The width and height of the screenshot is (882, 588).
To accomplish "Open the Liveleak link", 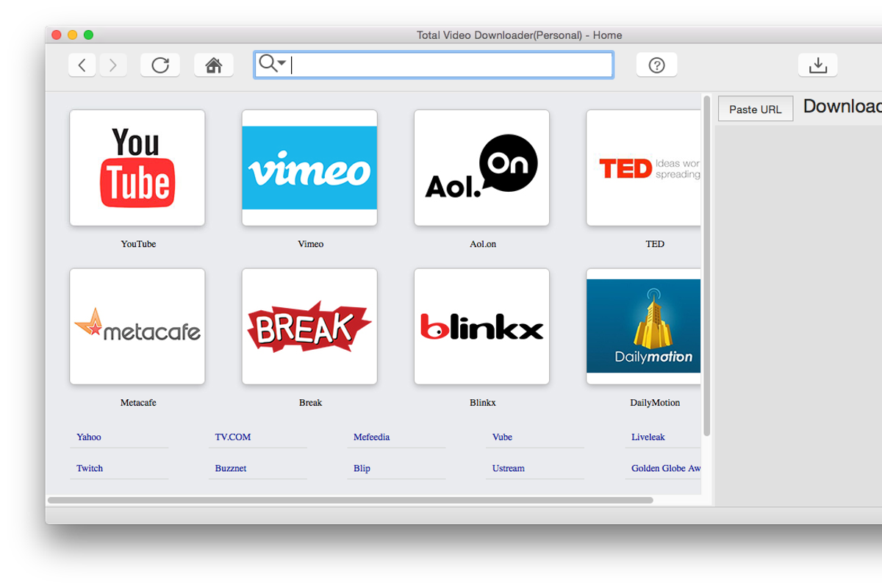I will pos(648,437).
